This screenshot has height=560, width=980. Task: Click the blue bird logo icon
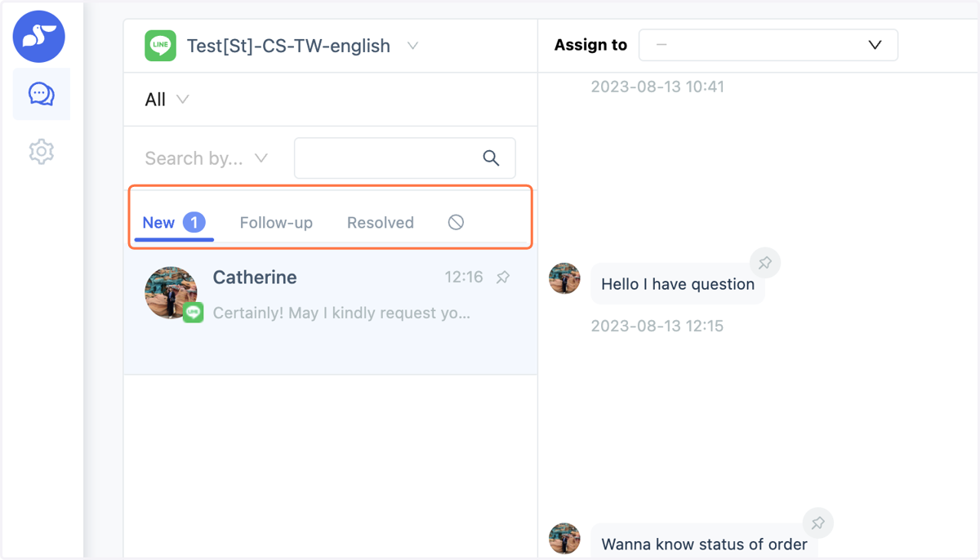(38, 37)
